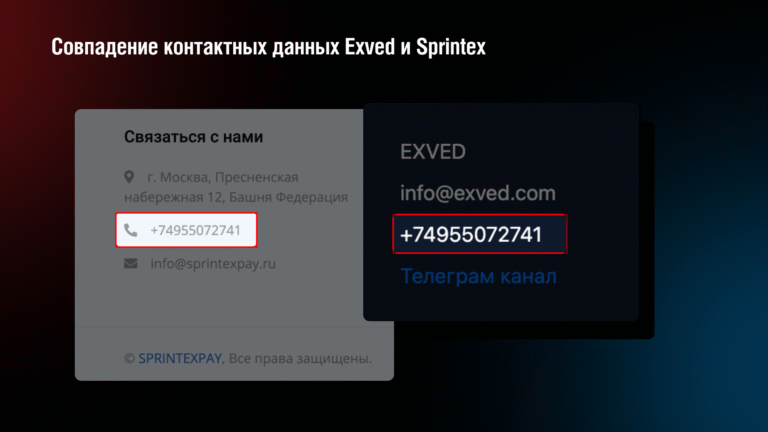Click the Все права защищены footer text
Screen dimensions: 768x432
click(300, 359)
